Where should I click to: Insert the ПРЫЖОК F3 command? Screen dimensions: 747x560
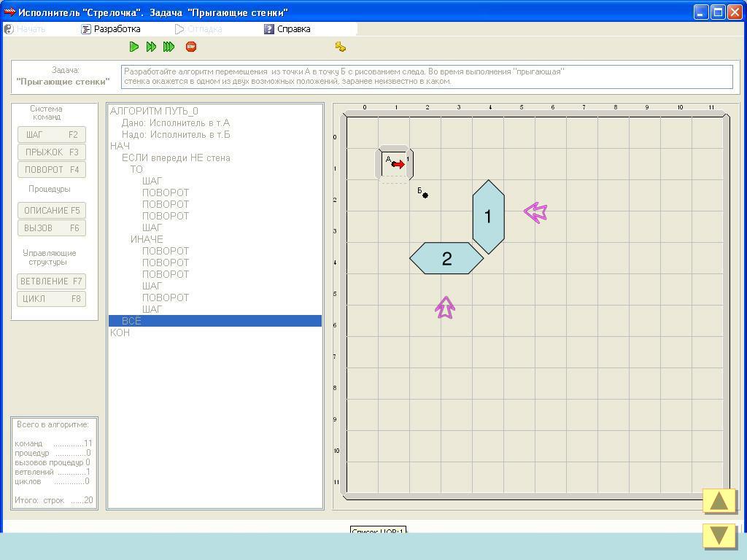coord(52,152)
